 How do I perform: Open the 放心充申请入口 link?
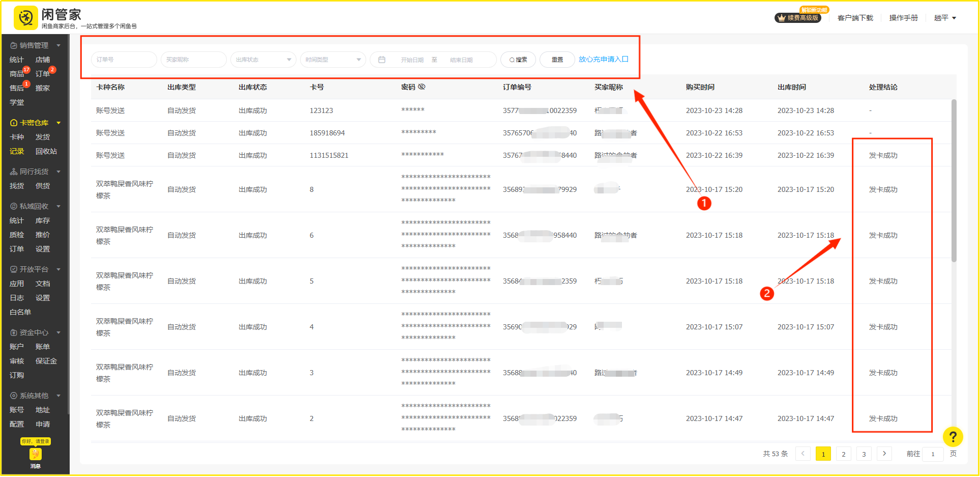[x=603, y=59]
